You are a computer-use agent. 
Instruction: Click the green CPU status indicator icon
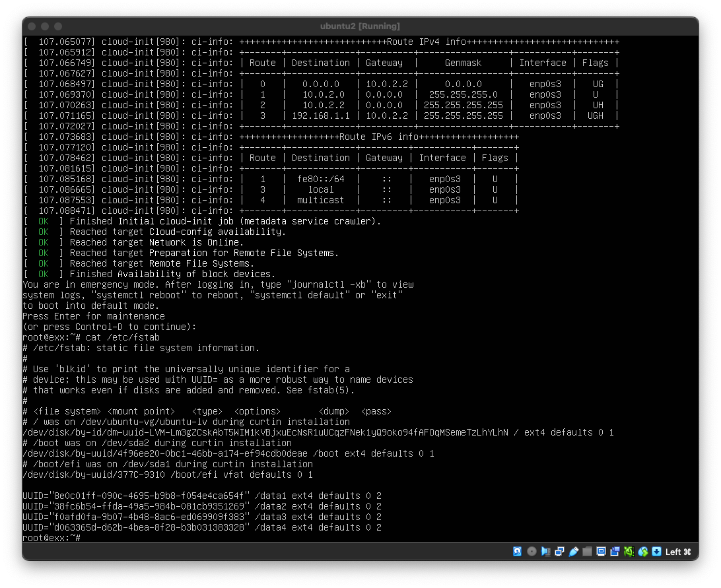[x=629, y=552]
